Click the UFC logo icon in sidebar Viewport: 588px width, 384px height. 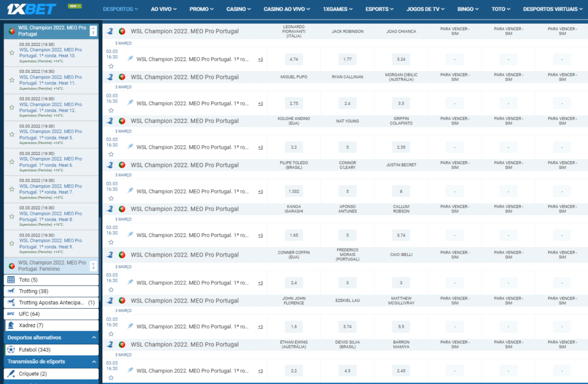pyautogui.click(x=11, y=314)
